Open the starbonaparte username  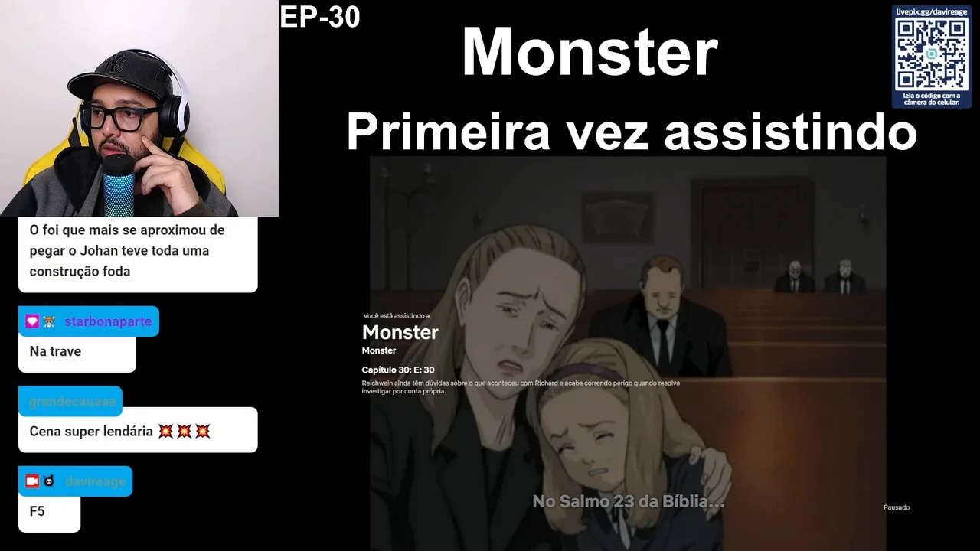coord(108,321)
